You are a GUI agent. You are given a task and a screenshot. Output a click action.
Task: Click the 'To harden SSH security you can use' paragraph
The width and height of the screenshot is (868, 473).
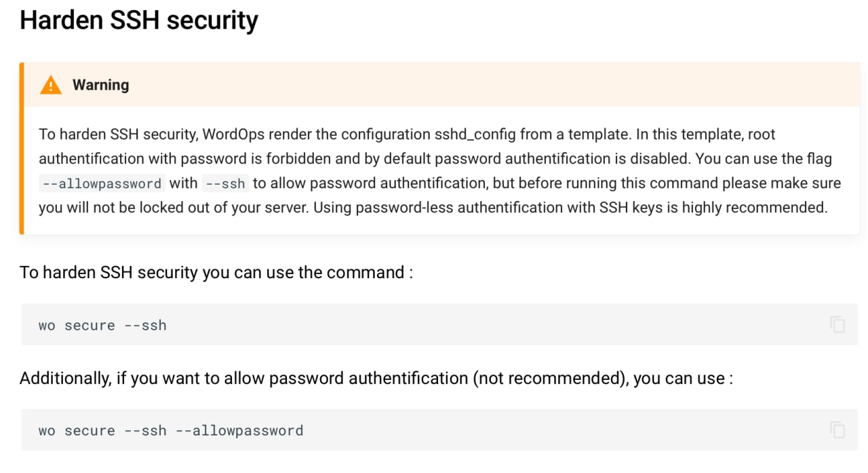click(x=216, y=273)
